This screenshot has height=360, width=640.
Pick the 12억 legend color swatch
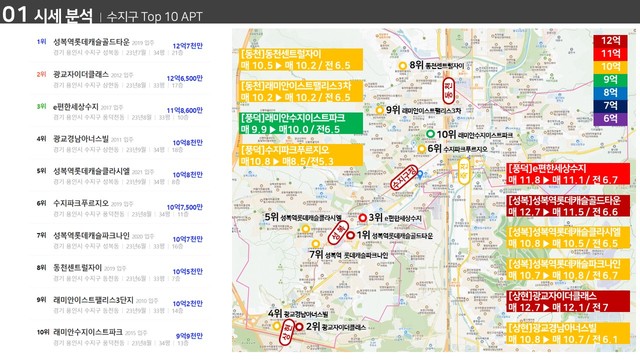pos(611,41)
